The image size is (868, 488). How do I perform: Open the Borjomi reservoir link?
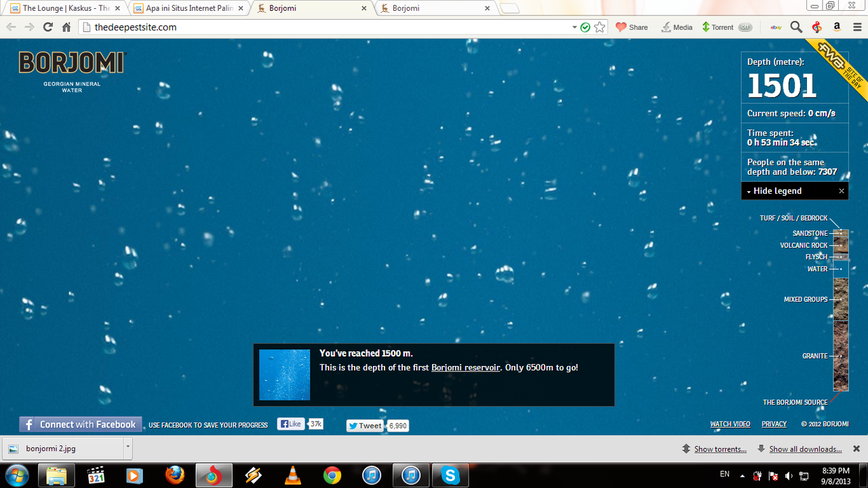click(466, 367)
